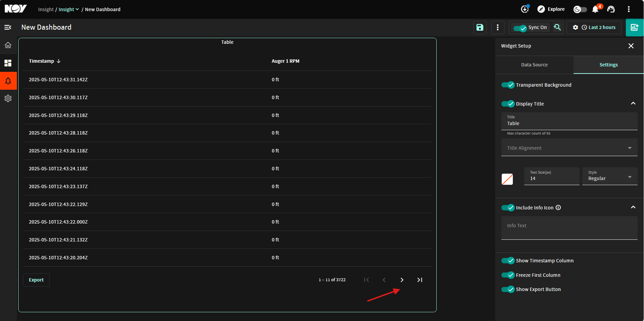Screen dimensions: 644x321
Task: Click the Auger 1 RPM column header
Action: (286, 61)
